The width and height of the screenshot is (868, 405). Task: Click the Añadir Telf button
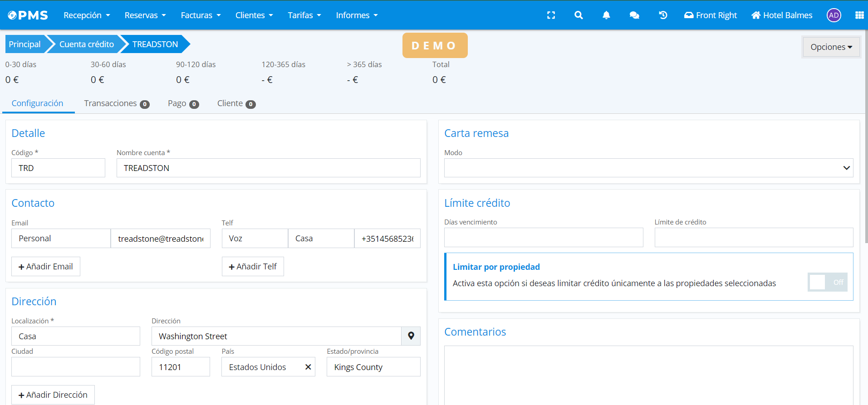coord(253,267)
